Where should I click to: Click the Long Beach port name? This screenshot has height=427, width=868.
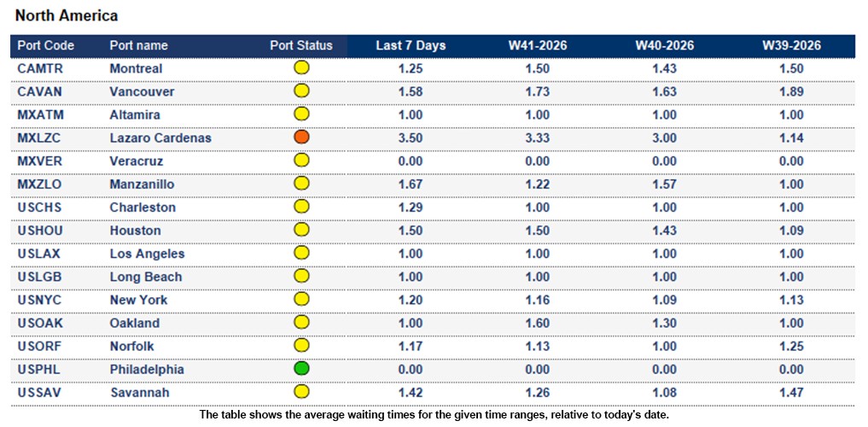tap(146, 278)
